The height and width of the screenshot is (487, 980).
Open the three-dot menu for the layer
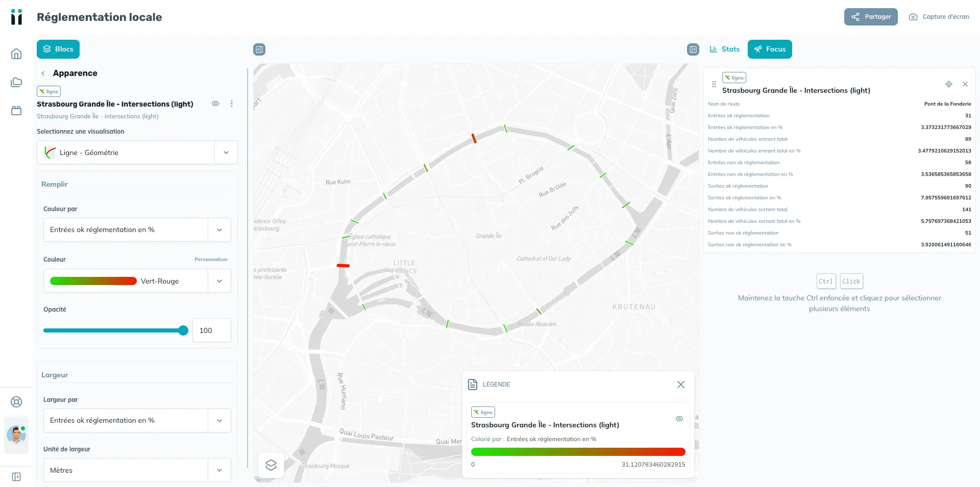click(232, 104)
